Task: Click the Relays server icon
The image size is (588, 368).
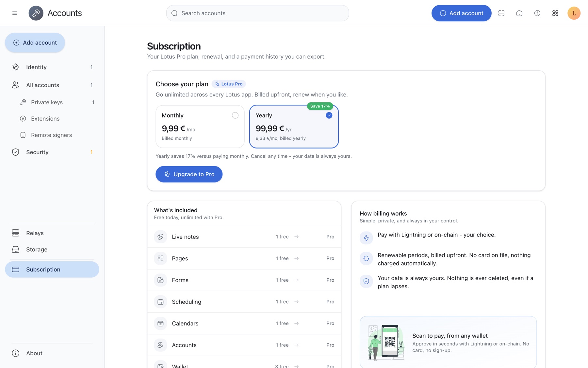Action: (15, 233)
